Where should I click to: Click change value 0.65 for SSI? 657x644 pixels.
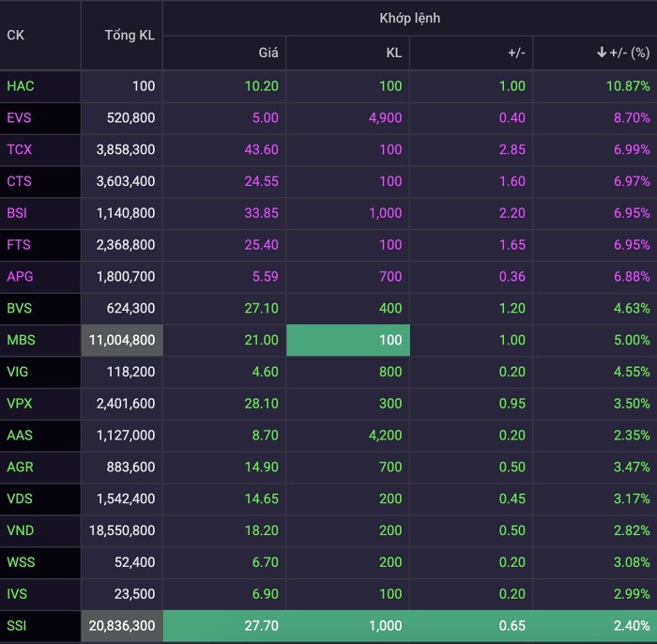click(x=512, y=625)
